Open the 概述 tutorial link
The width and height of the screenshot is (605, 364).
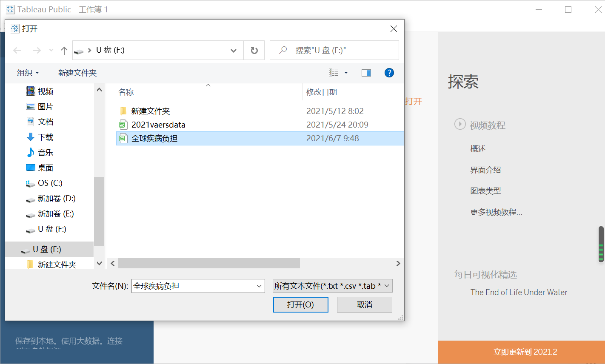click(x=478, y=149)
